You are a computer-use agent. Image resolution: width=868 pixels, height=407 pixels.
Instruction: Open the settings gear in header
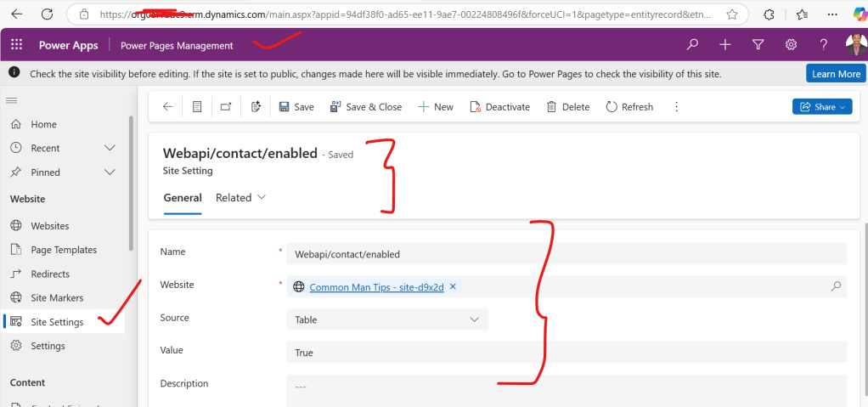pyautogui.click(x=791, y=45)
